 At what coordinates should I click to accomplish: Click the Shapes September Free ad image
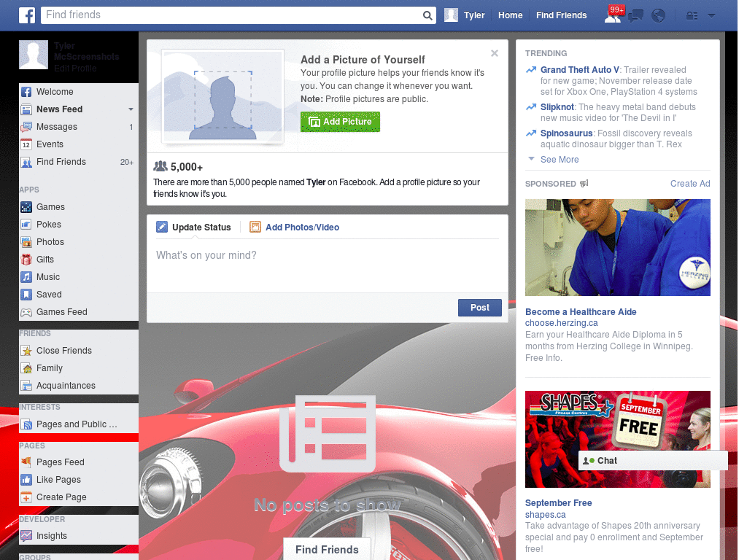[617, 439]
